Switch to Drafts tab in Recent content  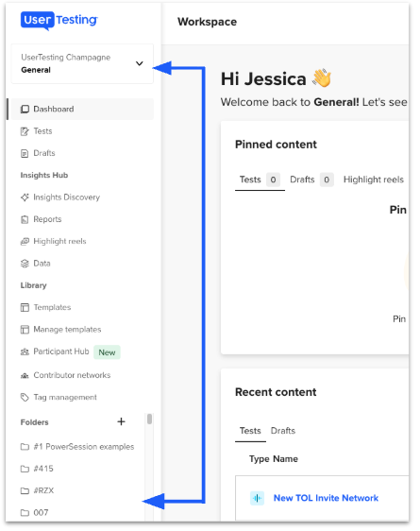pos(283,431)
